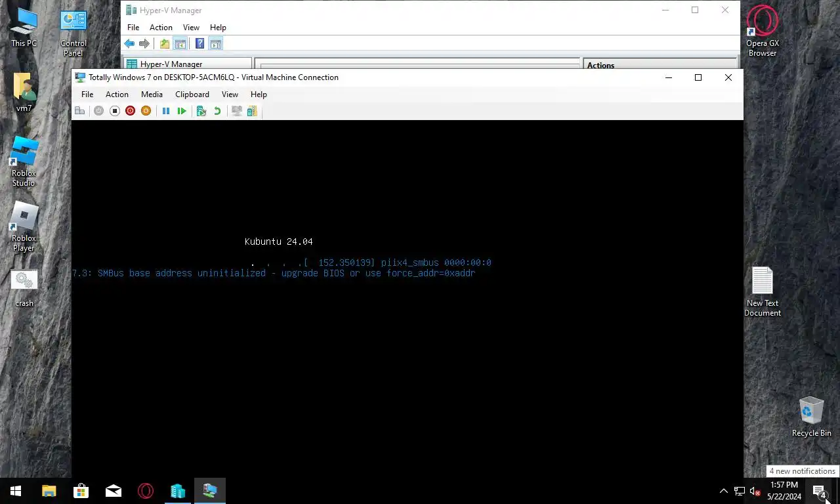Image resolution: width=840 pixels, height=504 pixels.
Task: Save the VM state with orange icon
Action: tap(146, 111)
